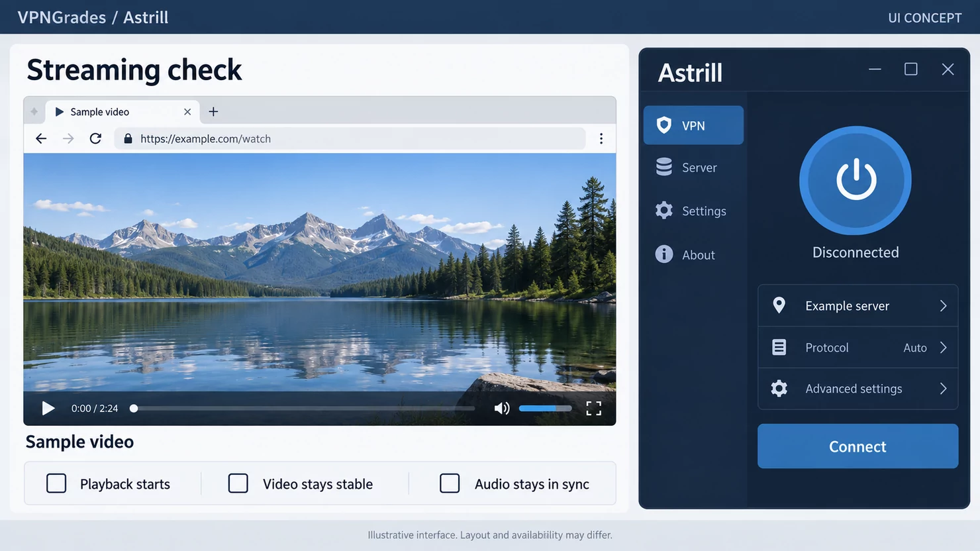Click the VPNGrades / Astrill header title
The width and height of the screenshot is (980, 551).
[93, 17]
